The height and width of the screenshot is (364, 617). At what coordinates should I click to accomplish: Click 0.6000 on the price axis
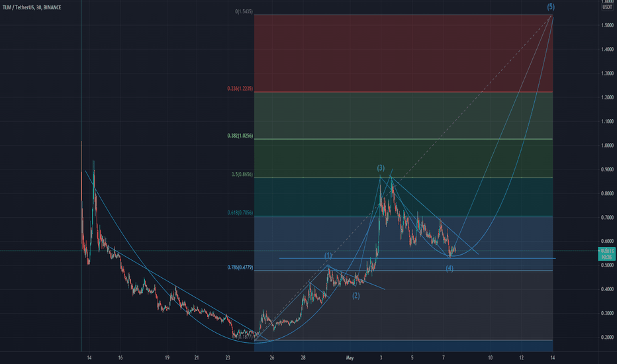coord(607,241)
